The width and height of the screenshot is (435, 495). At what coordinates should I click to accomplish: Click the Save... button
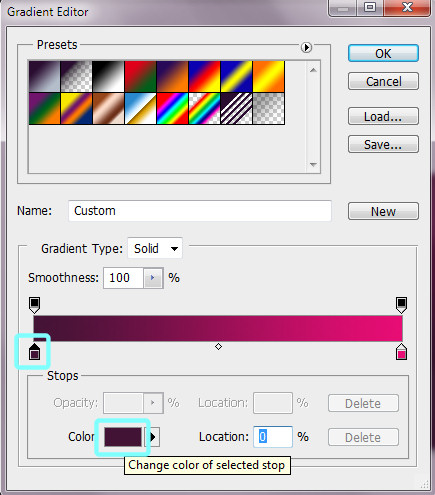(383, 144)
